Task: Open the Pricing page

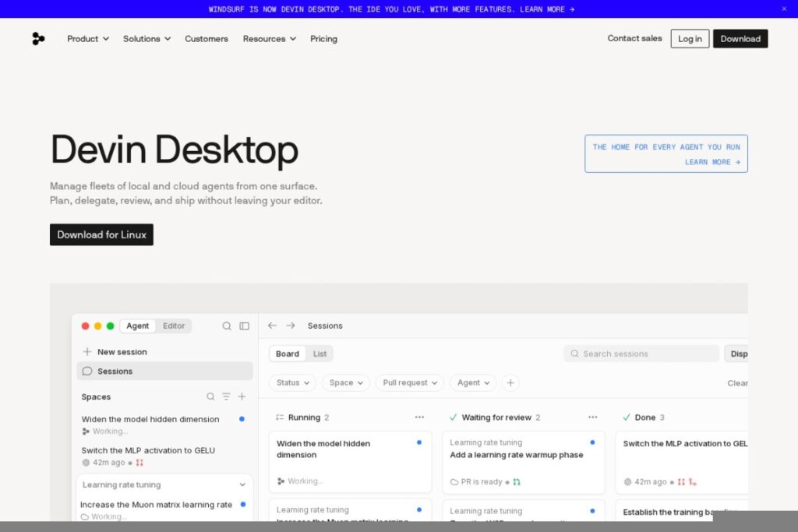Action: [x=323, y=39]
